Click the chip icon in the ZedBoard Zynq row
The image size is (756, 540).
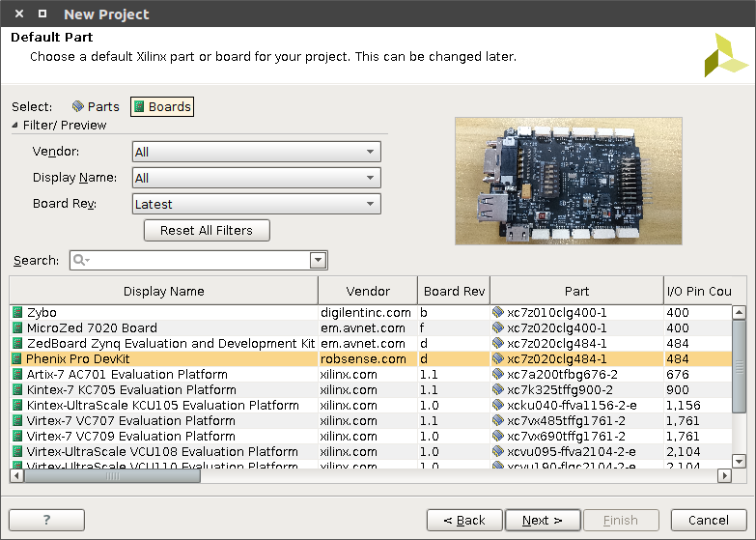(x=498, y=343)
